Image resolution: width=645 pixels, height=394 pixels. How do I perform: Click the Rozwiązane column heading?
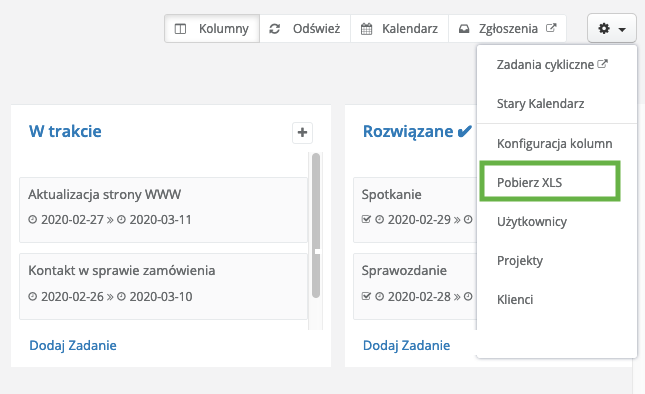click(408, 131)
